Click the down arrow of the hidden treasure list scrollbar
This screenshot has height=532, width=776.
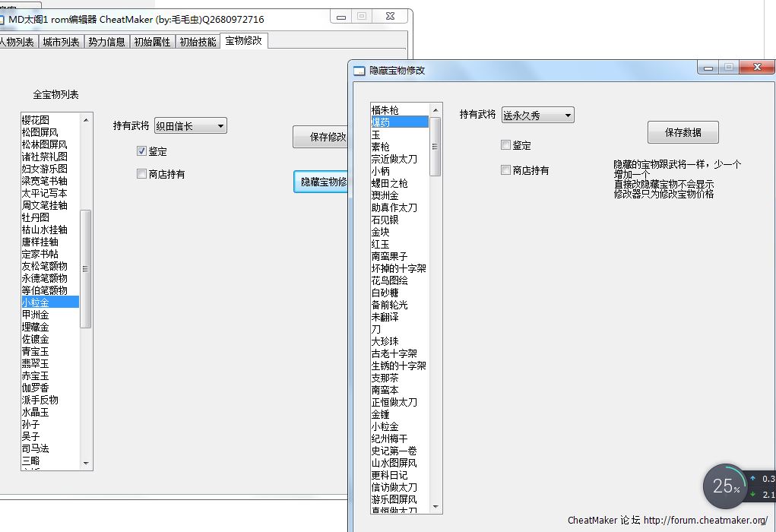pos(436,507)
